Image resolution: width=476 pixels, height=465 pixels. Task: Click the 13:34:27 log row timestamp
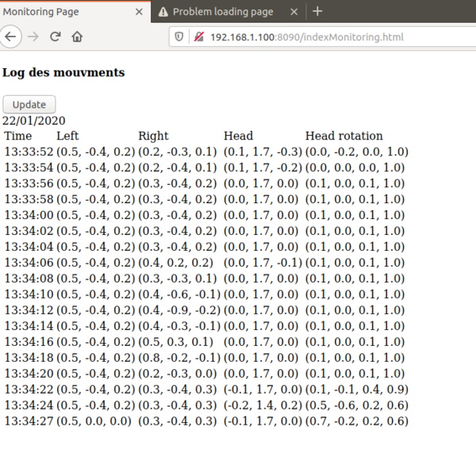tap(29, 421)
